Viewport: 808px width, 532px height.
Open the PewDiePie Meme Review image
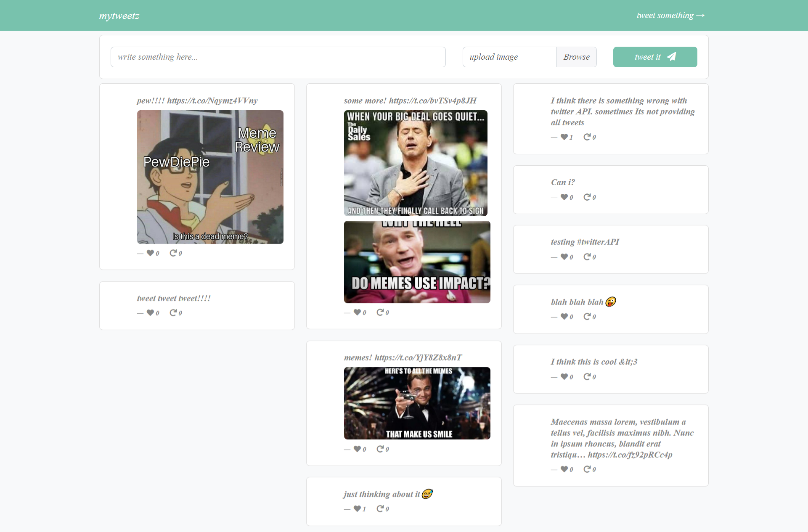210,177
